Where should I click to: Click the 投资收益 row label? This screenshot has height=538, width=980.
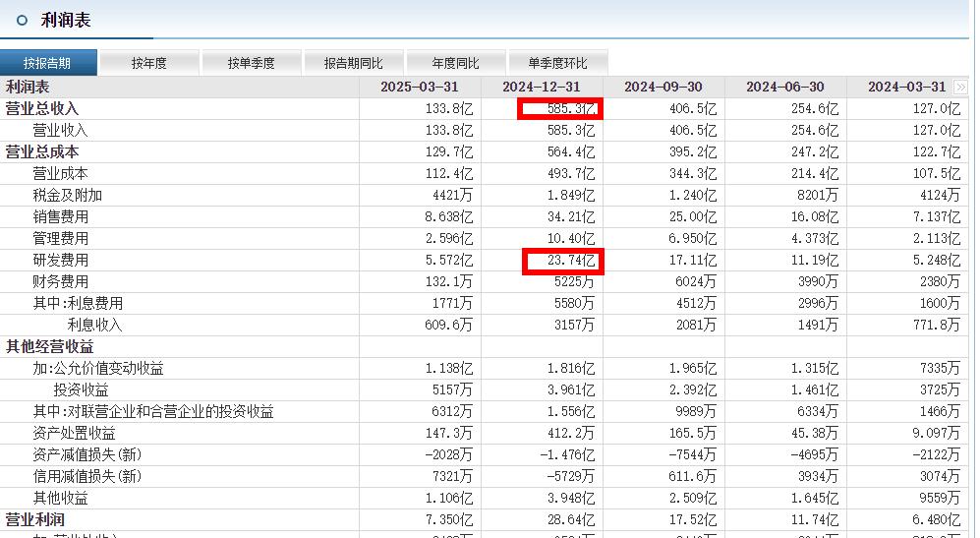(x=82, y=389)
